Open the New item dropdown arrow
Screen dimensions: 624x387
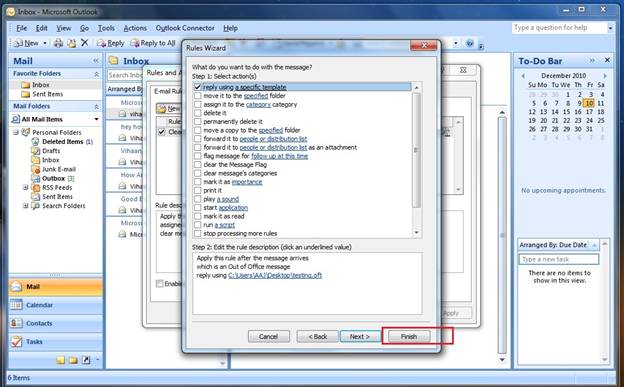tap(45, 43)
